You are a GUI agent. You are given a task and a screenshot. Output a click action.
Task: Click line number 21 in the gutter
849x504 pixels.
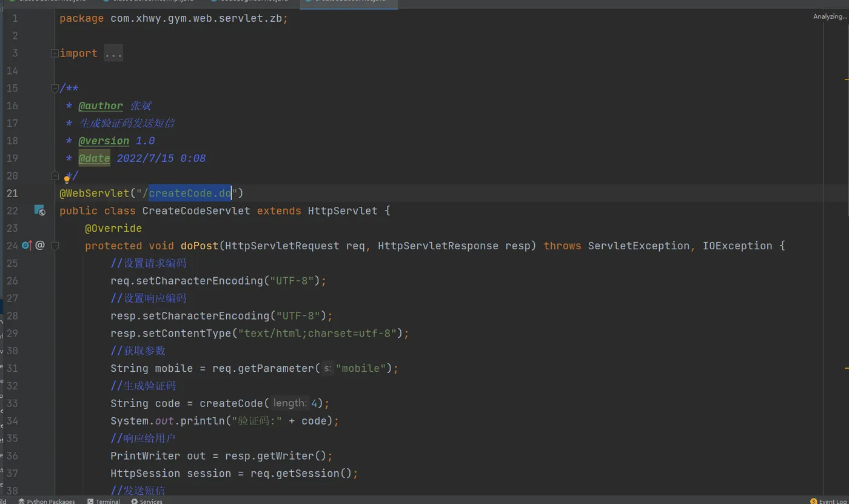coord(12,193)
